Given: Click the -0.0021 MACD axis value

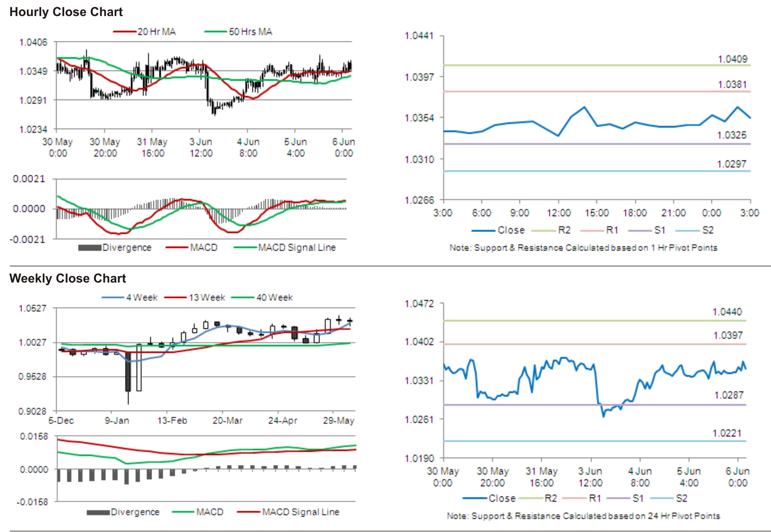Looking at the screenshot, I should coord(27,240).
